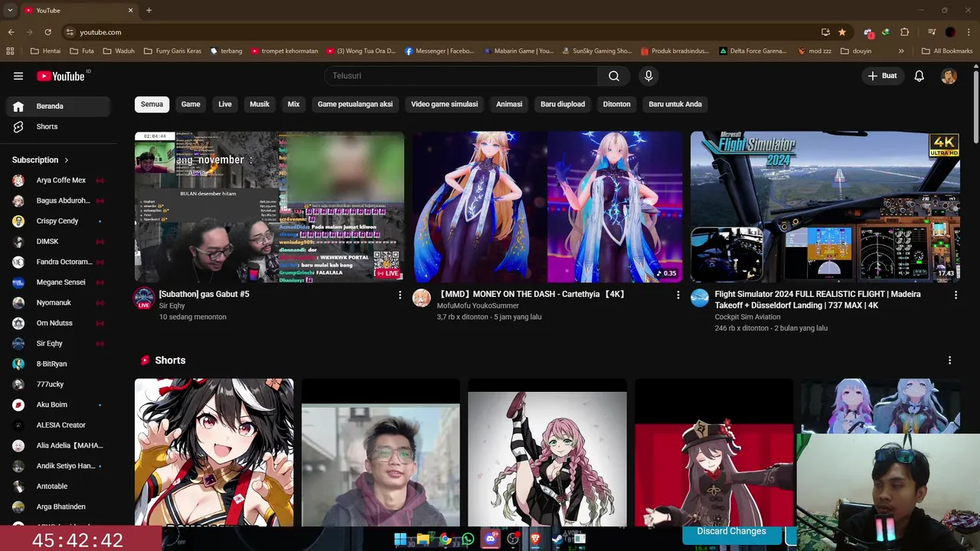The height and width of the screenshot is (551, 980).
Task: Select the Baru untuk Anda chip
Action: tap(675, 104)
